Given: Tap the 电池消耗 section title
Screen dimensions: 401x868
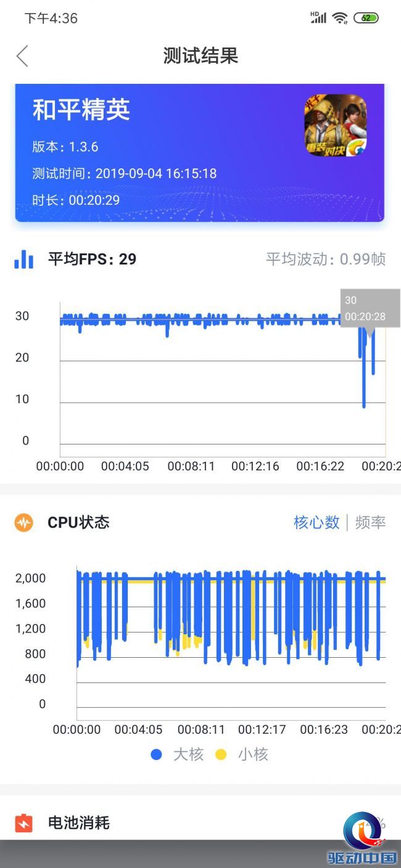Looking at the screenshot, I should [78, 823].
